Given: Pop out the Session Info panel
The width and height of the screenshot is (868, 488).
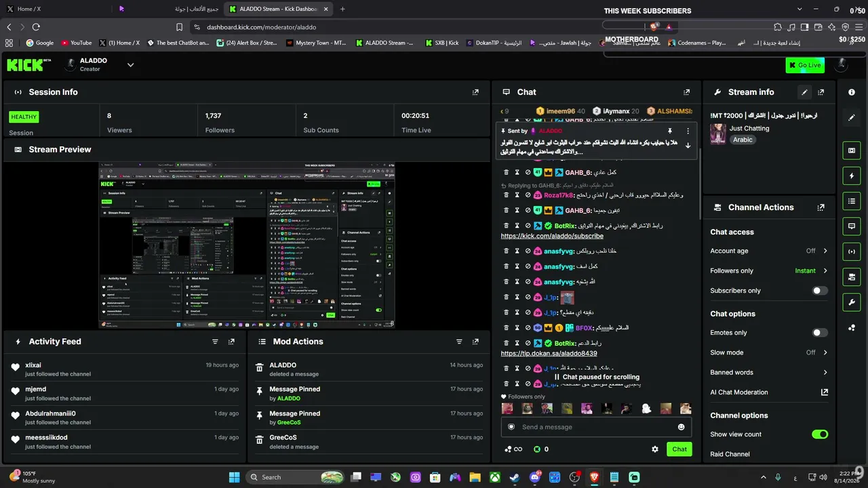Looking at the screenshot, I should [475, 92].
